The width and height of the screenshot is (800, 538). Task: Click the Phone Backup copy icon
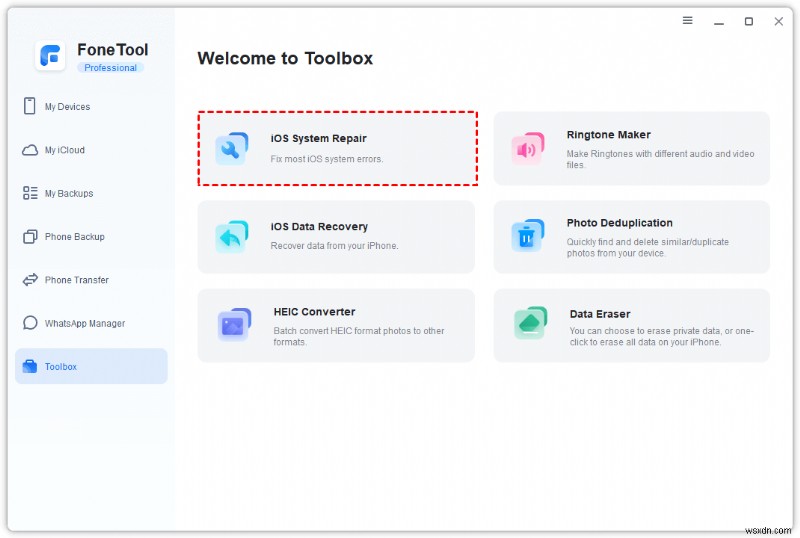click(x=30, y=236)
